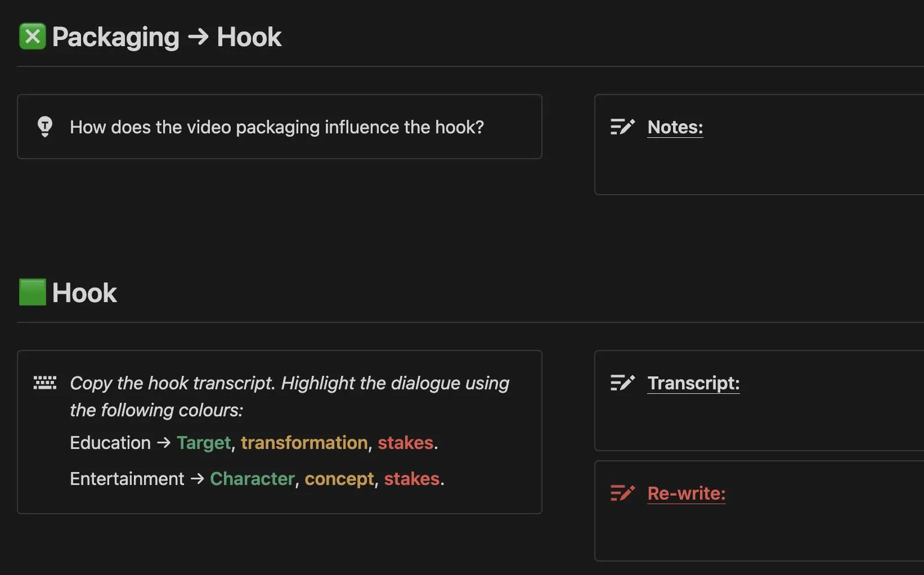Click the keyboard icon in the hook callout
This screenshot has width=924, height=575.
pos(45,383)
